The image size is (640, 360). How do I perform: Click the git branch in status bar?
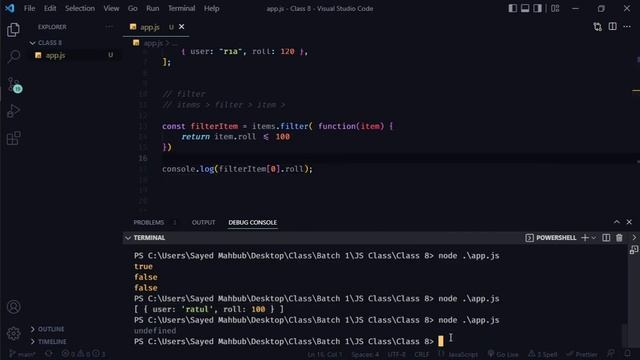(22, 354)
